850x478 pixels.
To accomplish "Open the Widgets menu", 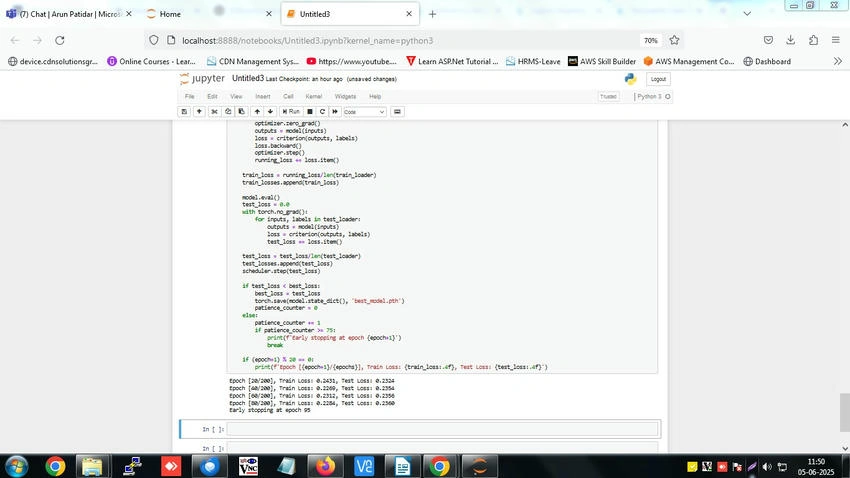I will pos(345,96).
